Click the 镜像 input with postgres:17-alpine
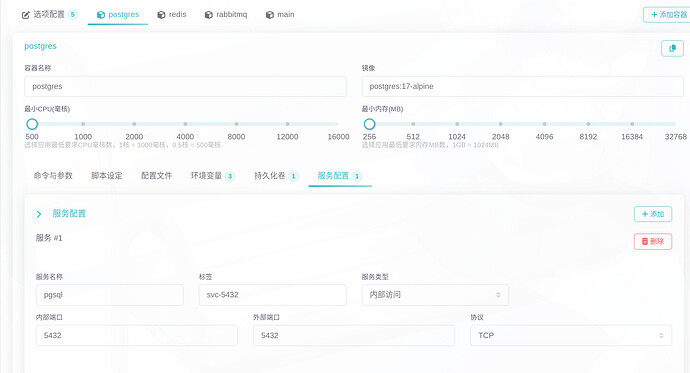 [522, 87]
